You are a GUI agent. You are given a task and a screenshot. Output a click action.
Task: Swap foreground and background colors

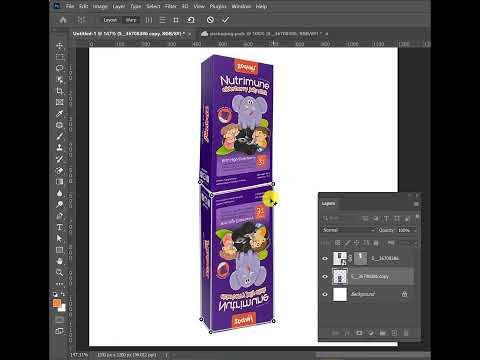[x=62, y=294]
